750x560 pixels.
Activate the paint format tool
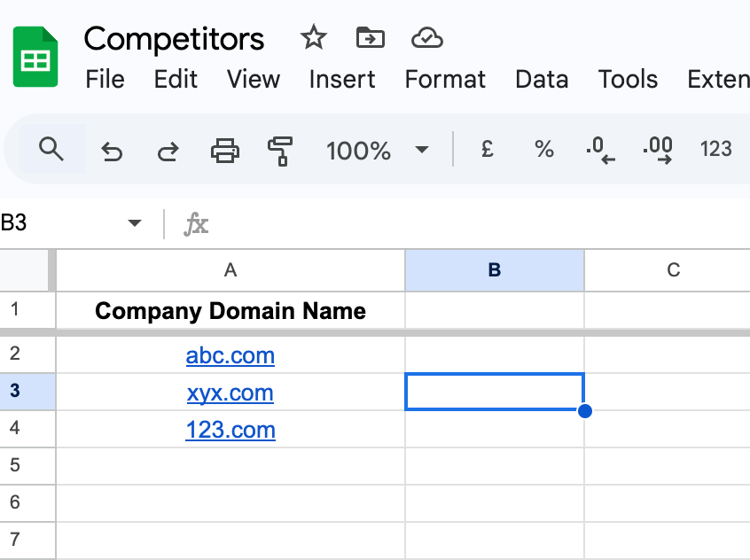[280, 151]
